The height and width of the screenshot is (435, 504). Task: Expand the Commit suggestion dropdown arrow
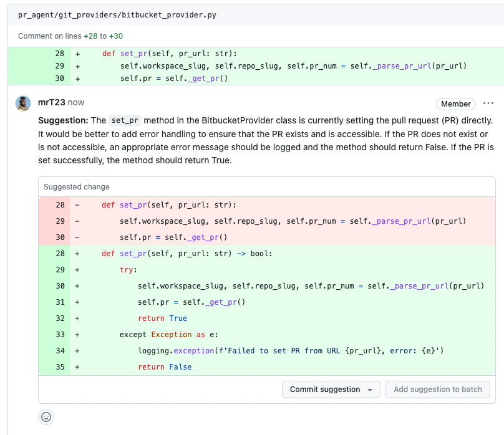point(370,390)
